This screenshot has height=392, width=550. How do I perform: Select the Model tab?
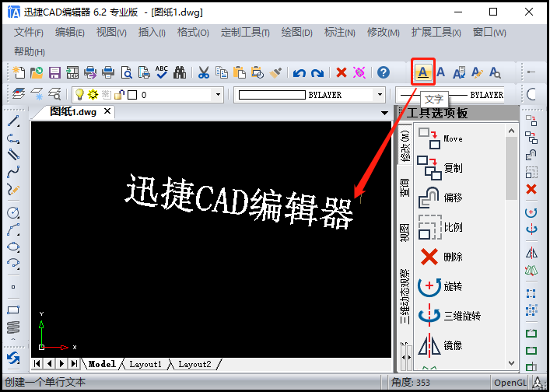tap(102, 364)
